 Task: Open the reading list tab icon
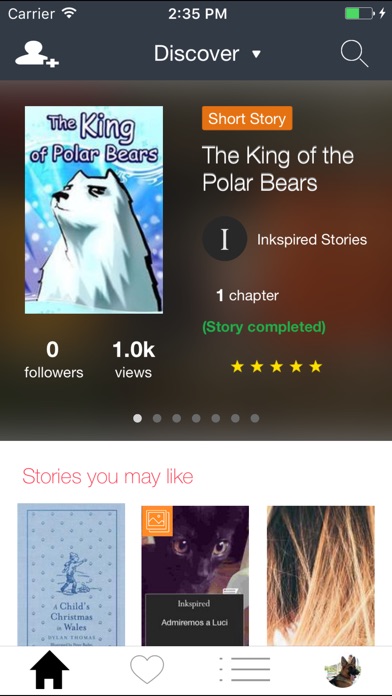[245, 669]
